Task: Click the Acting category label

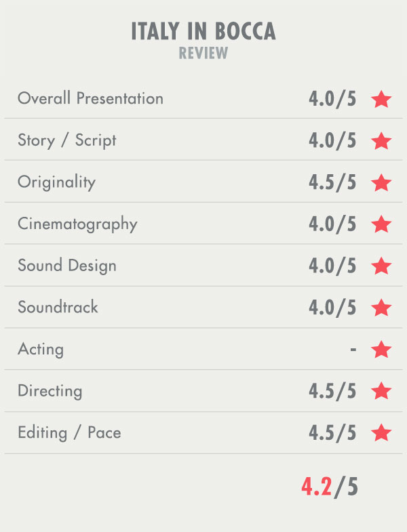Action: point(41,350)
